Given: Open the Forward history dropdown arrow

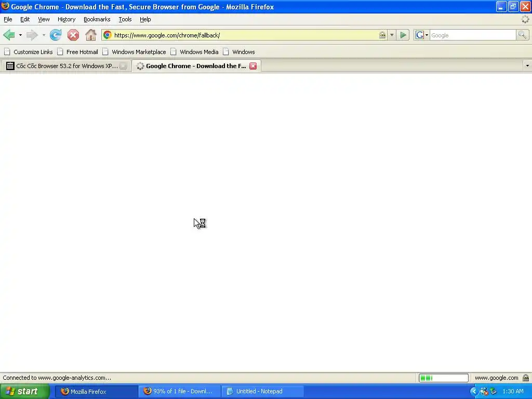Looking at the screenshot, I should (44, 35).
